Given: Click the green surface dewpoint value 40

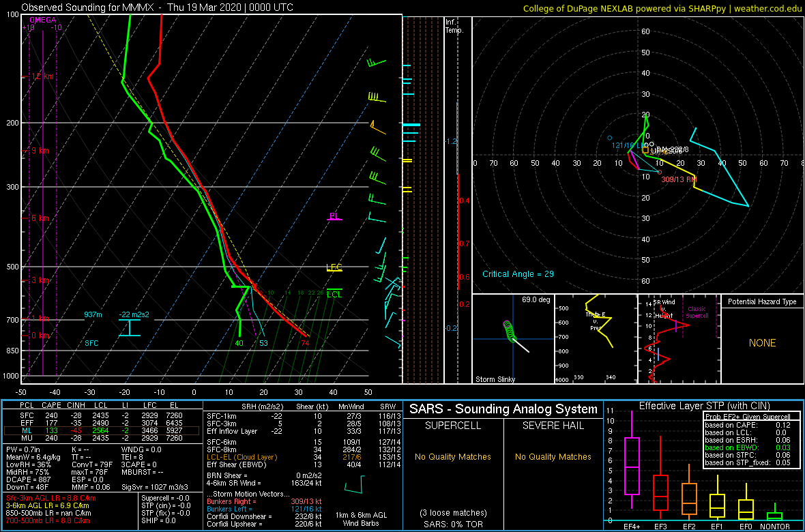Looking at the screenshot, I should coord(239,343).
